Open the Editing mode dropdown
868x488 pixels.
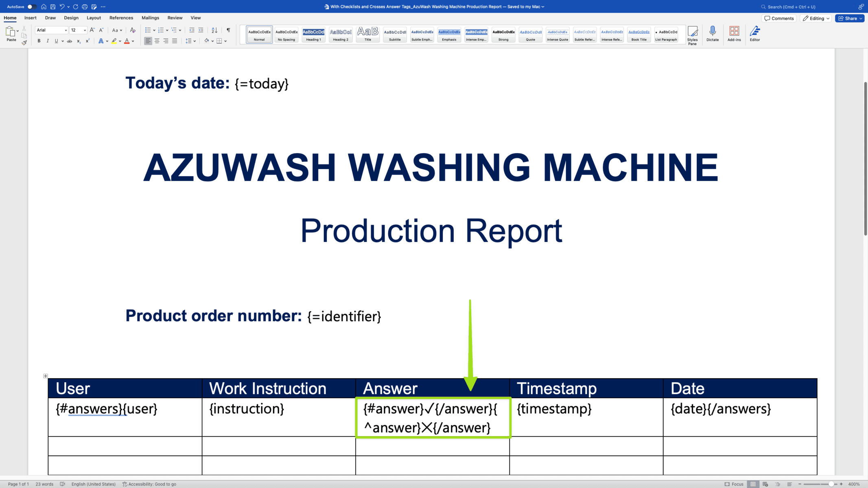tap(816, 18)
